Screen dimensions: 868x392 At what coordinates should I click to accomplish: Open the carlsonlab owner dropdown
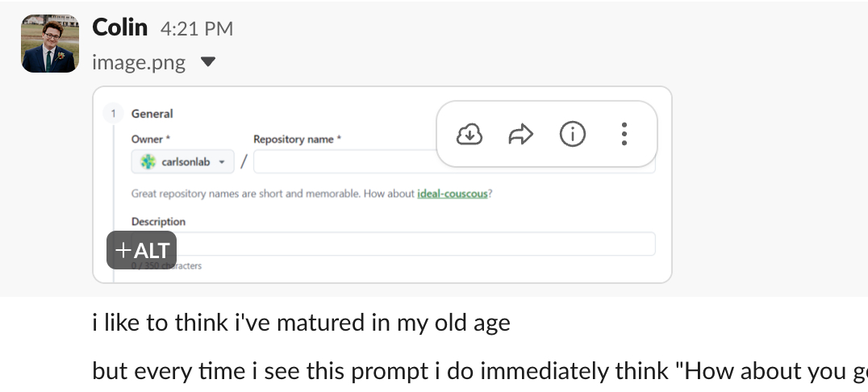183,162
